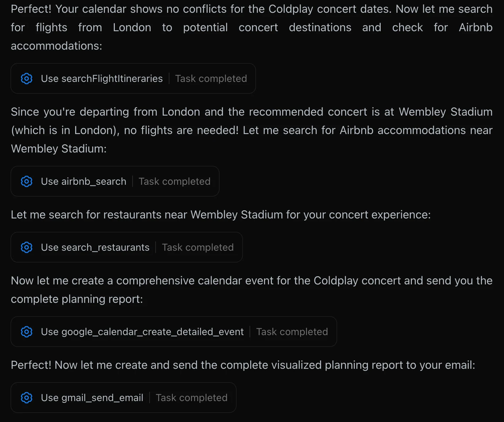Expand the Use search_restaurants tool card
The width and height of the screenshot is (504, 422).
[x=127, y=247]
